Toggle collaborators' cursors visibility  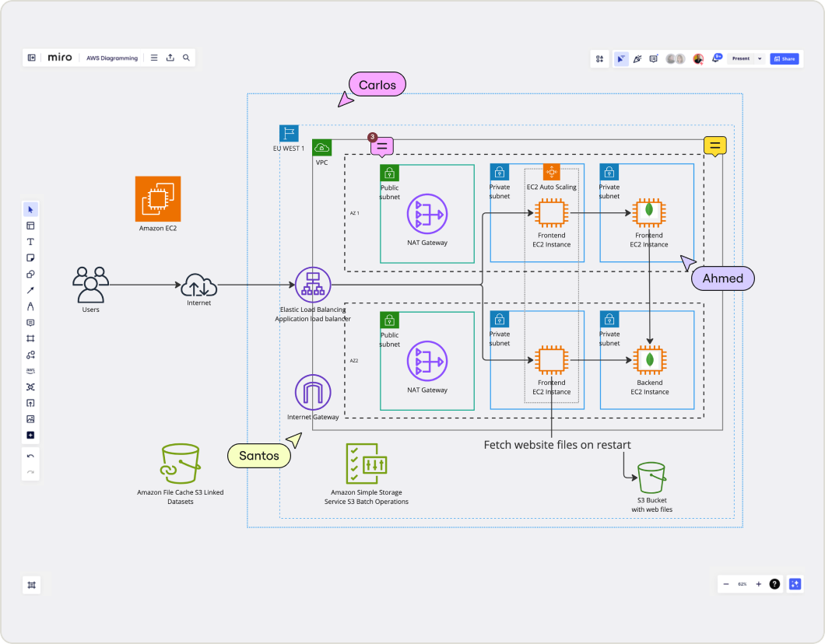(x=621, y=59)
